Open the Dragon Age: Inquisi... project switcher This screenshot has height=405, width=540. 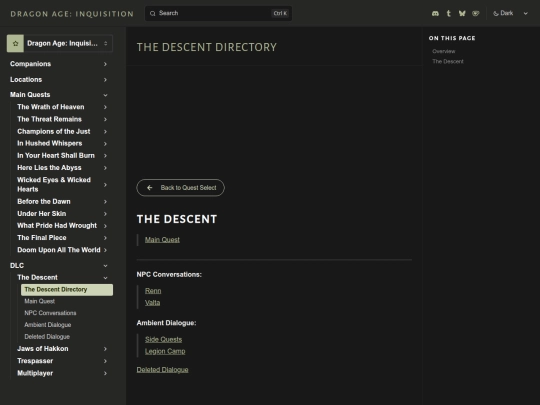tap(60, 43)
